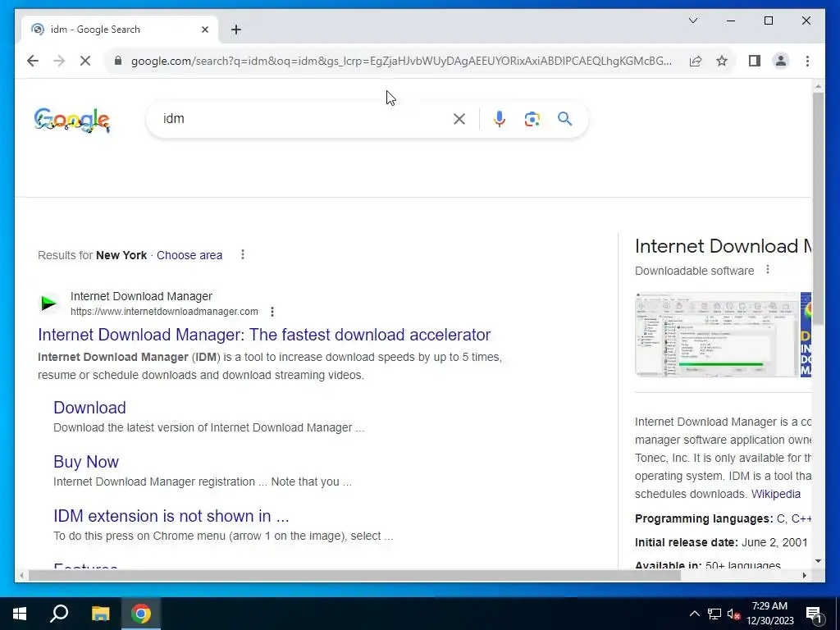Viewport: 840px width, 630px height.
Task: Close the idm - Google Search tab
Action: (x=204, y=30)
